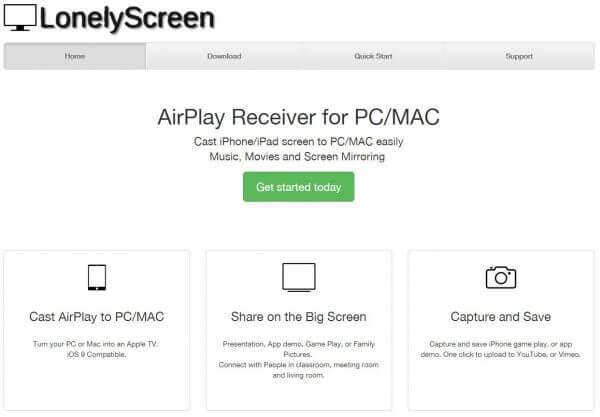Click the green Get started today button
Screen dimensions: 600x417
click(298, 187)
